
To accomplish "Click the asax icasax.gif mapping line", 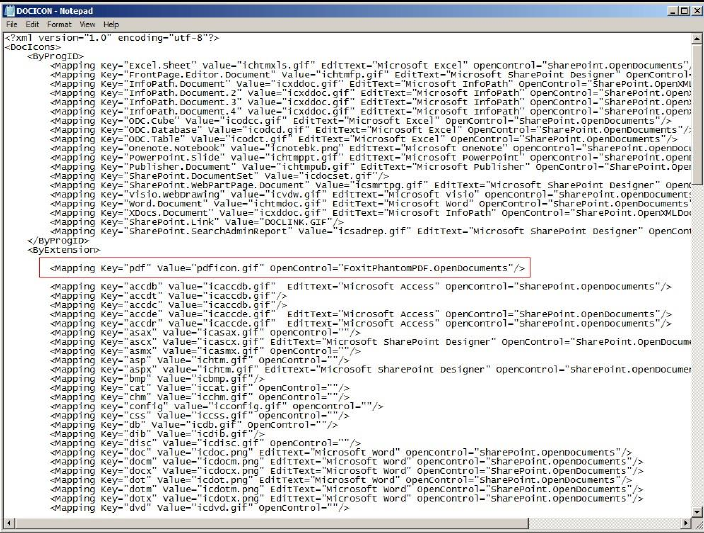I will pyautogui.click(x=205, y=333).
